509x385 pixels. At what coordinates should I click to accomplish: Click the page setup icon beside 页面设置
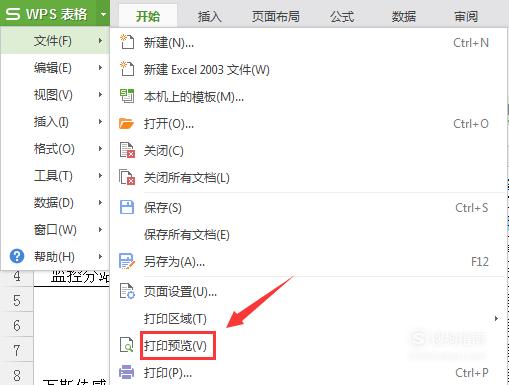[127, 292]
